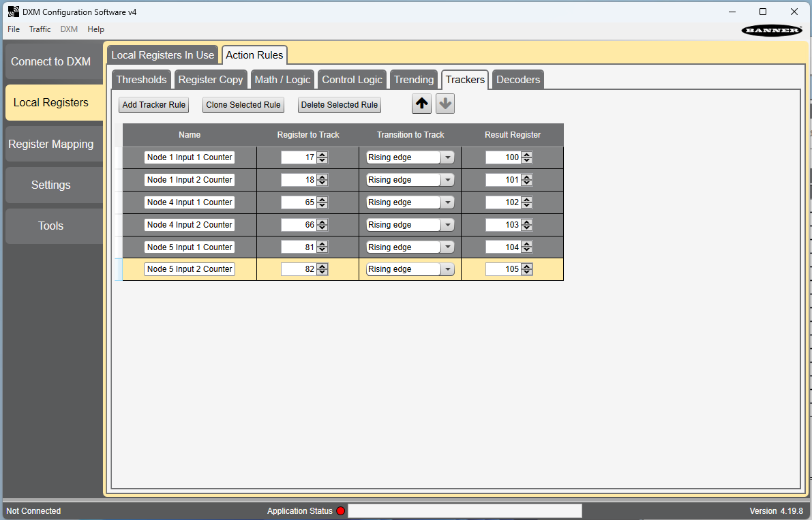Open the Math / Logic tab
This screenshot has height=520, width=812.
coord(282,80)
